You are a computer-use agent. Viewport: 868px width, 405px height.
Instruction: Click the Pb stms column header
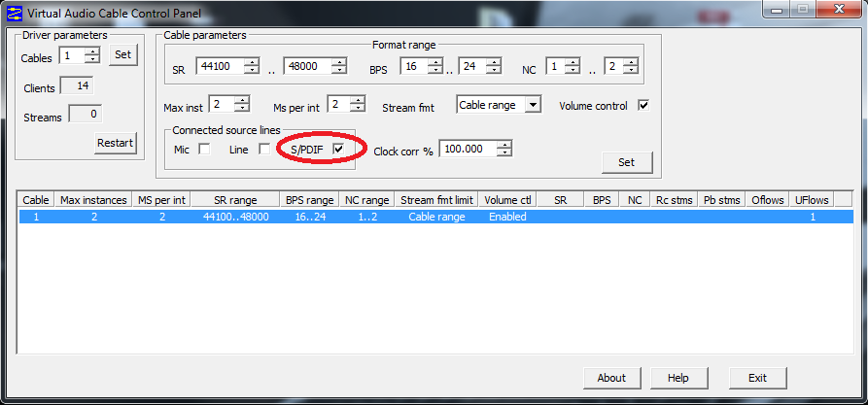(x=721, y=200)
